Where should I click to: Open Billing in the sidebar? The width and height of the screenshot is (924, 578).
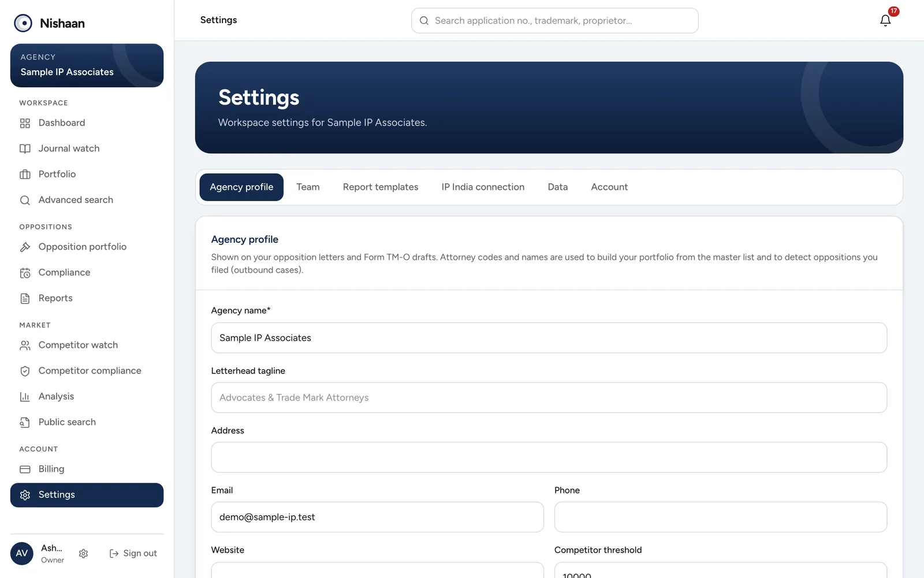(x=87, y=469)
